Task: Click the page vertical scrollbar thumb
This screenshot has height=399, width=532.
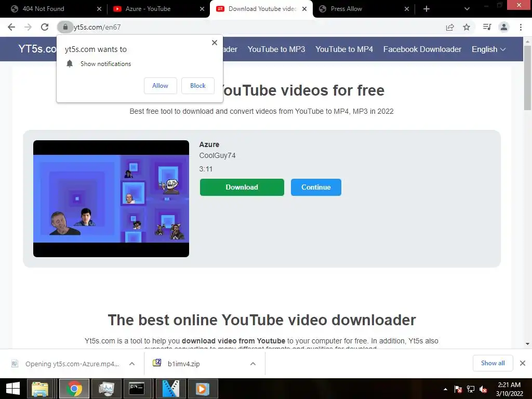Action: click(527, 78)
